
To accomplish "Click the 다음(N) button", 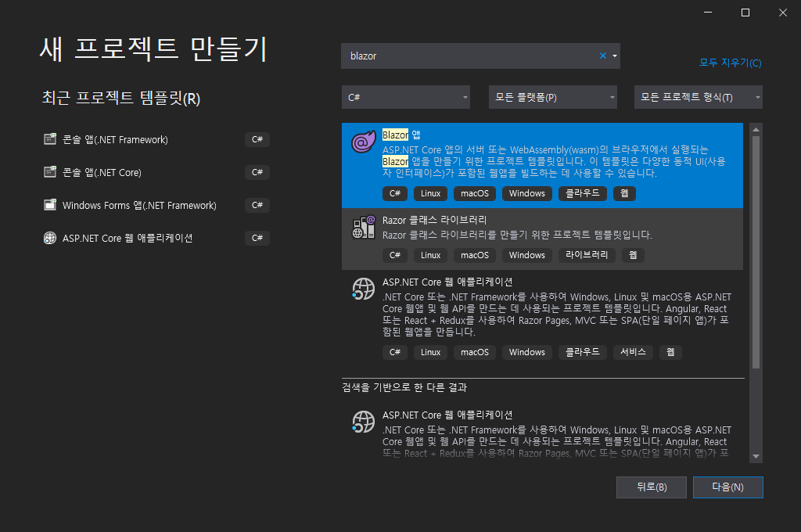I will (x=728, y=487).
